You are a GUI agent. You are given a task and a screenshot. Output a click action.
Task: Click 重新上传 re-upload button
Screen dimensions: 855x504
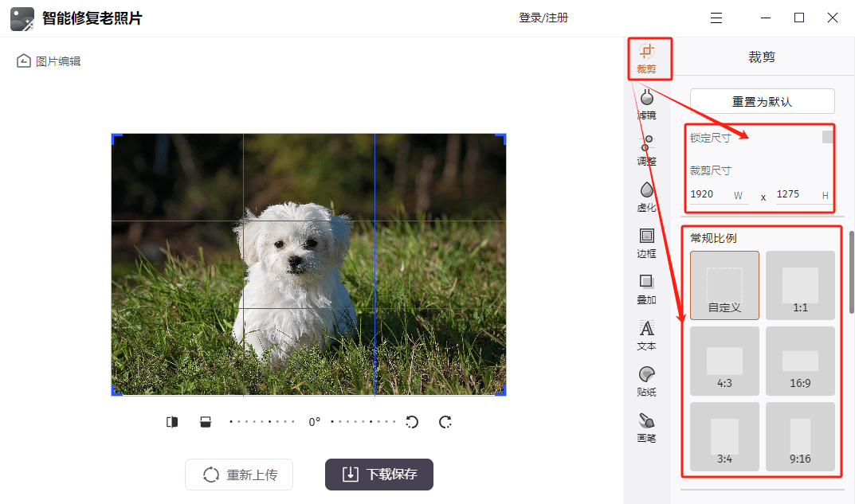239,475
